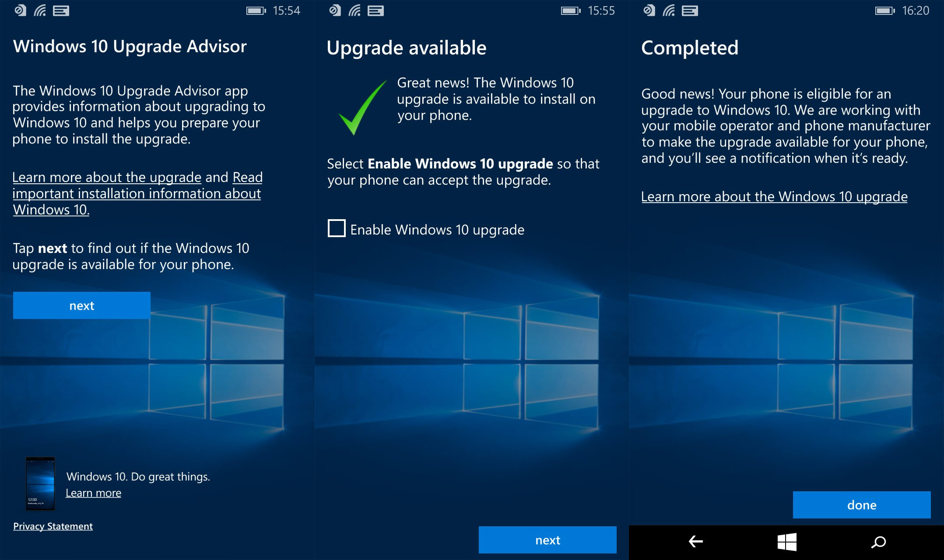The height and width of the screenshot is (560, 944).
Task: Open Learn more about the Windows 10 upgrade
Action: tap(774, 197)
